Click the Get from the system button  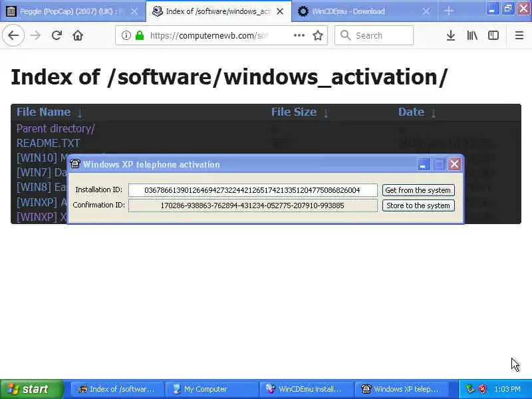coord(418,190)
